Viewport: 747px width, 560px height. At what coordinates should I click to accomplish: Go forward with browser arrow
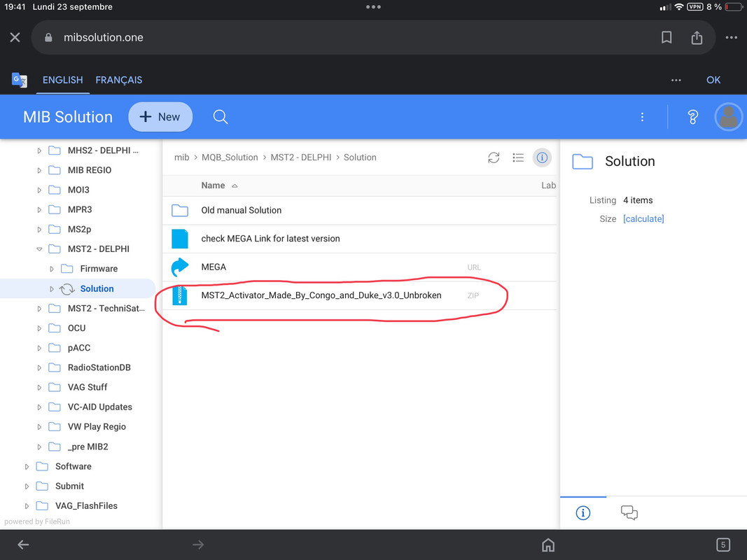(x=198, y=545)
